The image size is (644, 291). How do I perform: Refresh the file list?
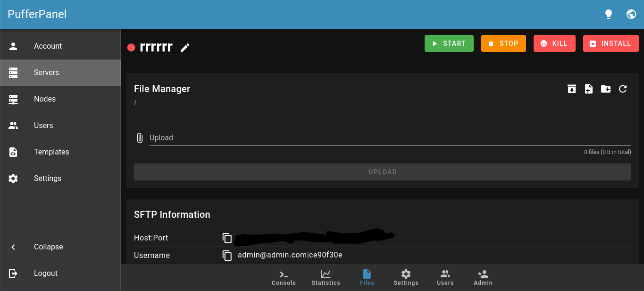tap(622, 89)
